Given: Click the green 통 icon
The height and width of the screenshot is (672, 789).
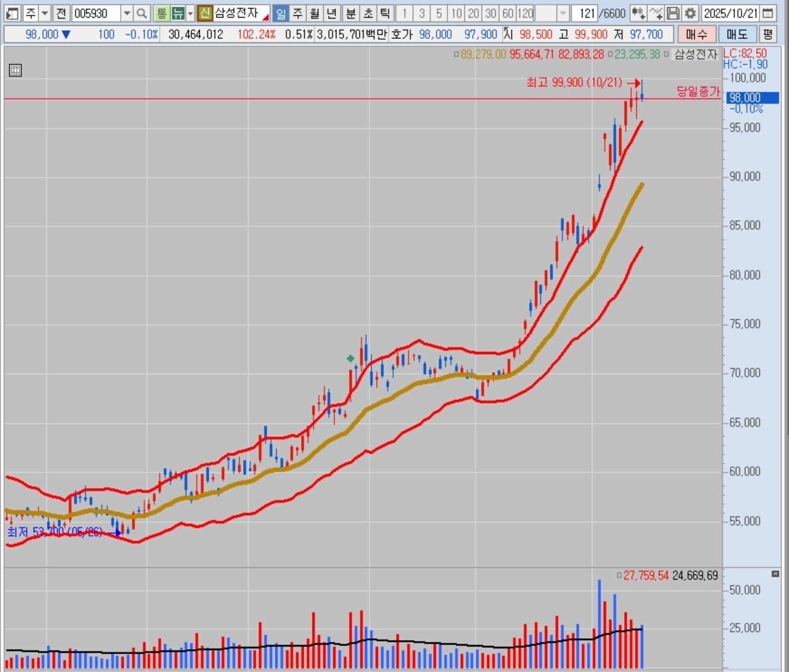Looking at the screenshot, I should tap(161, 13).
